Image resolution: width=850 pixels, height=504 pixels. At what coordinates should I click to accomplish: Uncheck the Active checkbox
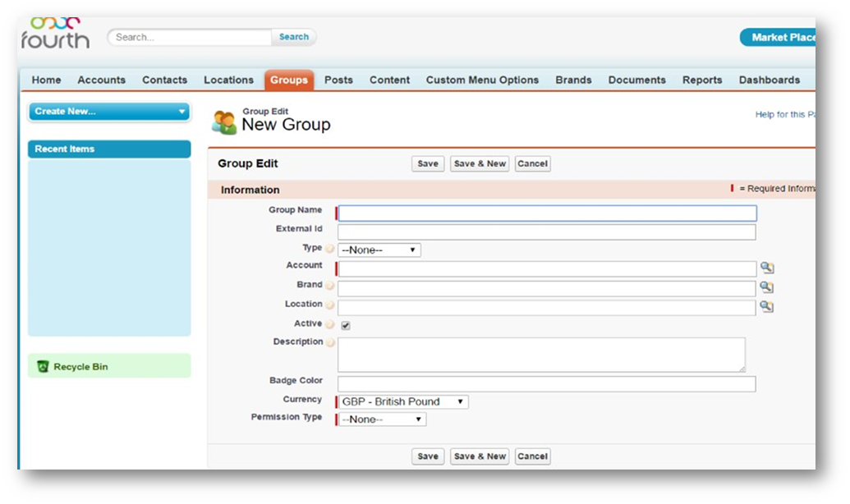[x=346, y=325]
